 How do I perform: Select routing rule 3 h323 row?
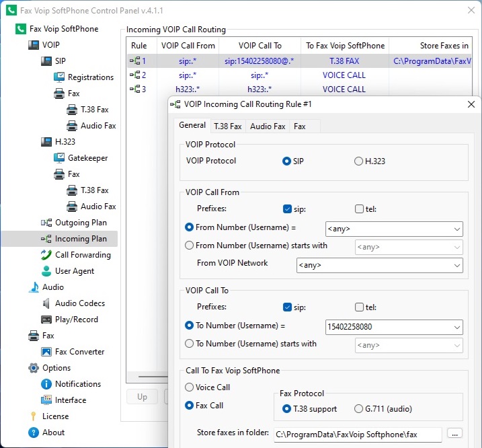(299, 89)
